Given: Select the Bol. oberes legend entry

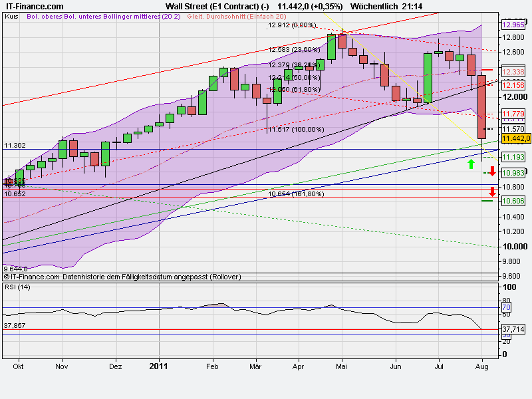Looking at the screenshot, I should point(46,16).
